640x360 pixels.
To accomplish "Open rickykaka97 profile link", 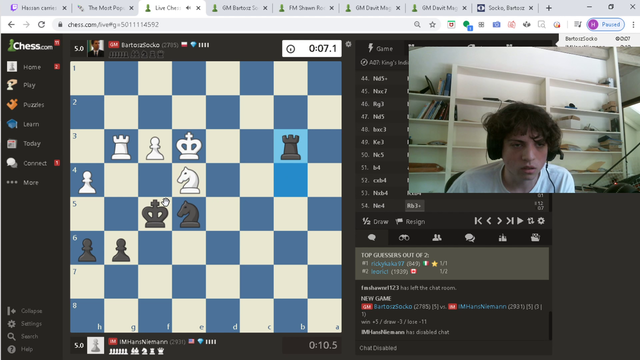I will coord(387,264).
